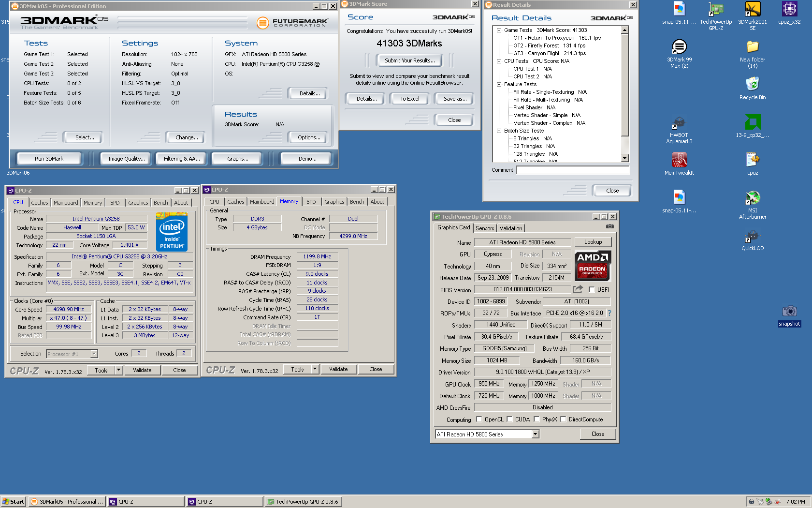Select GT1 - Return To Proxycon row
Image resolution: width=812 pixels, height=508 pixels.
point(557,38)
